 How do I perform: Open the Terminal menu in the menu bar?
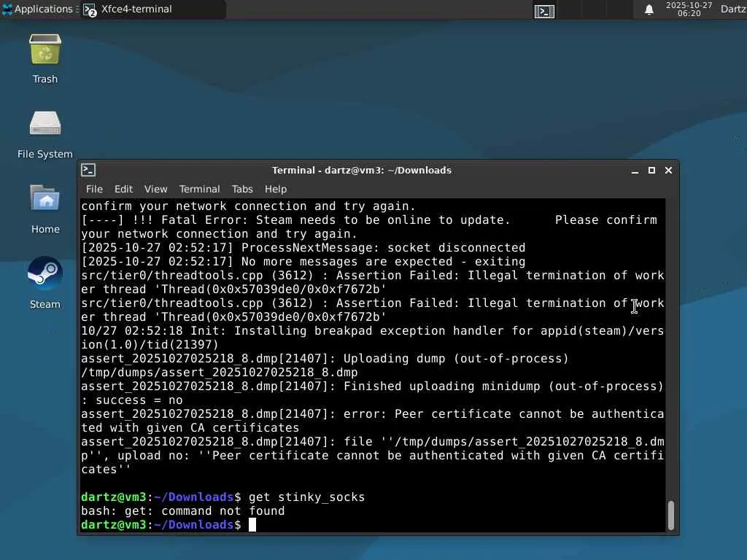point(200,189)
